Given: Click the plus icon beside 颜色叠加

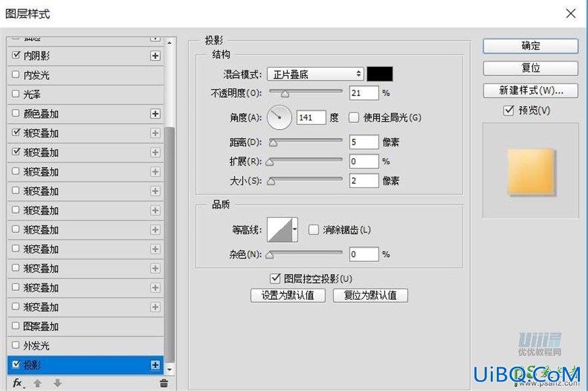Looking at the screenshot, I should pos(155,114).
